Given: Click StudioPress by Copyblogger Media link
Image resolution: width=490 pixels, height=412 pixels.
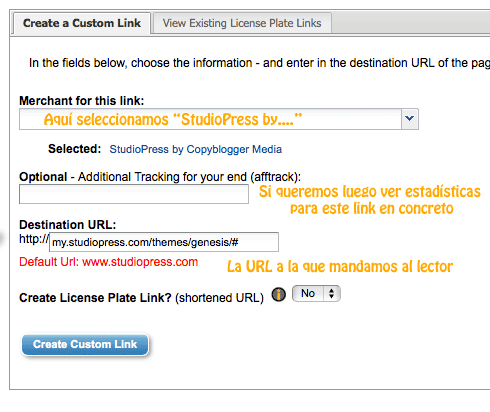Looking at the screenshot, I should tap(196, 149).
